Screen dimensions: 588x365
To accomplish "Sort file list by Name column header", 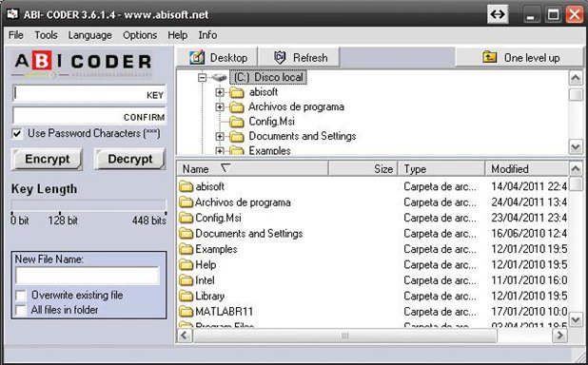I will [x=252, y=169].
